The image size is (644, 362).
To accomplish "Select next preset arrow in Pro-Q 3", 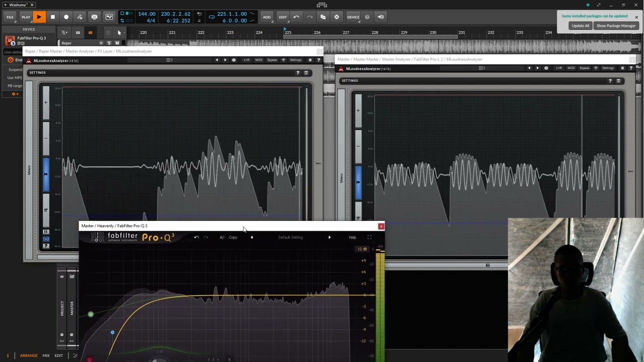I will (330, 237).
